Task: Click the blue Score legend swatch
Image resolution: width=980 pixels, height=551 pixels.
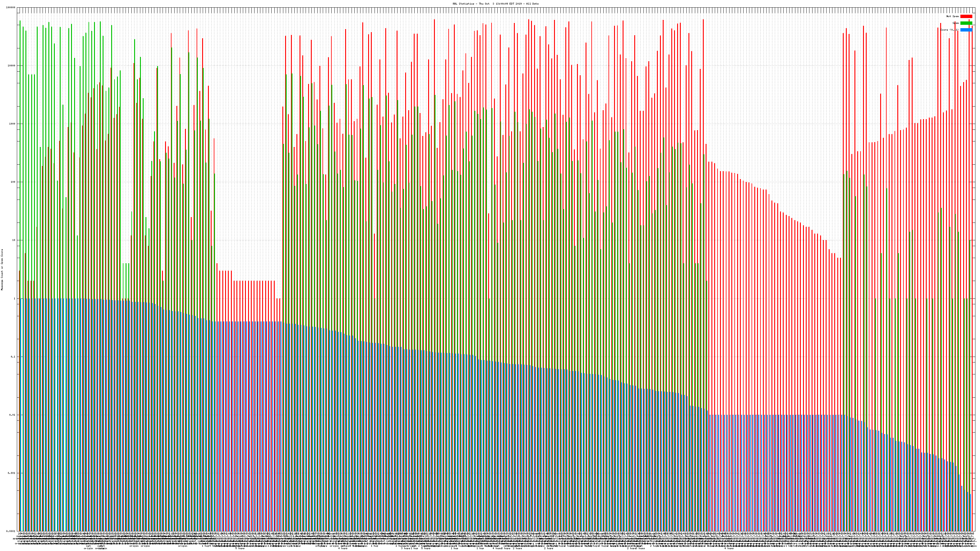Action: point(966,30)
